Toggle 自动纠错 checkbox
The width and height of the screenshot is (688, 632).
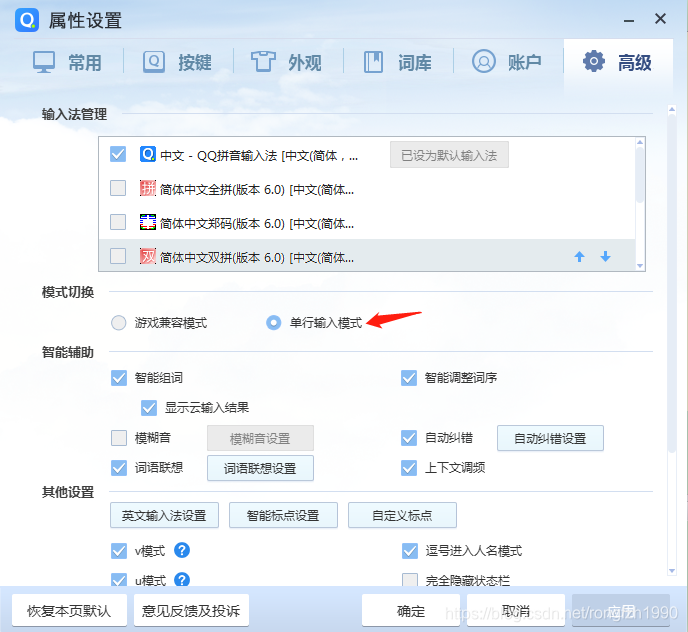409,438
